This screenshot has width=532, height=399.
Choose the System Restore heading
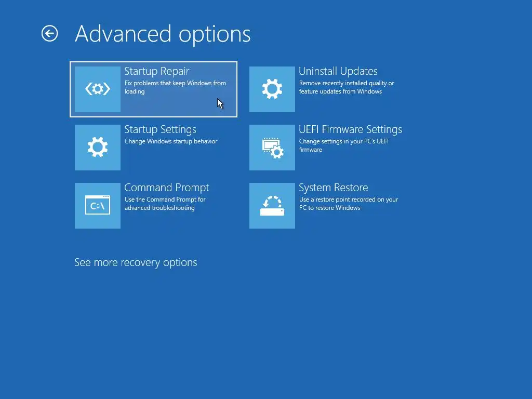tap(333, 188)
